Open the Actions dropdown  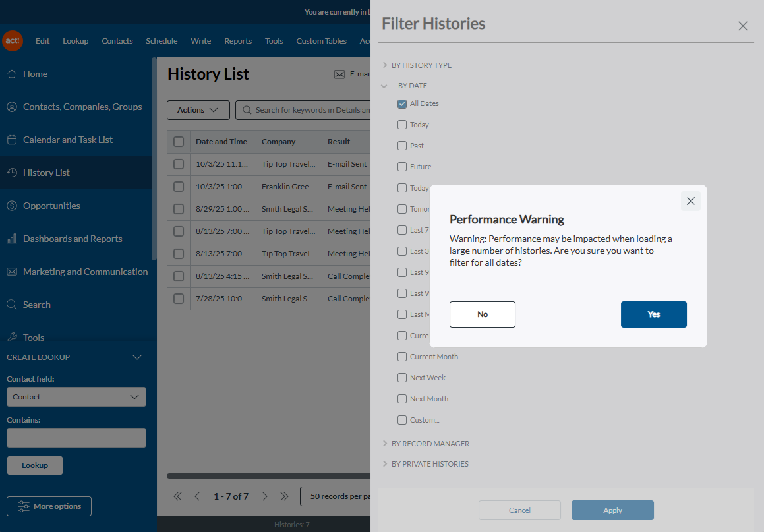click(x=198, y=110)
